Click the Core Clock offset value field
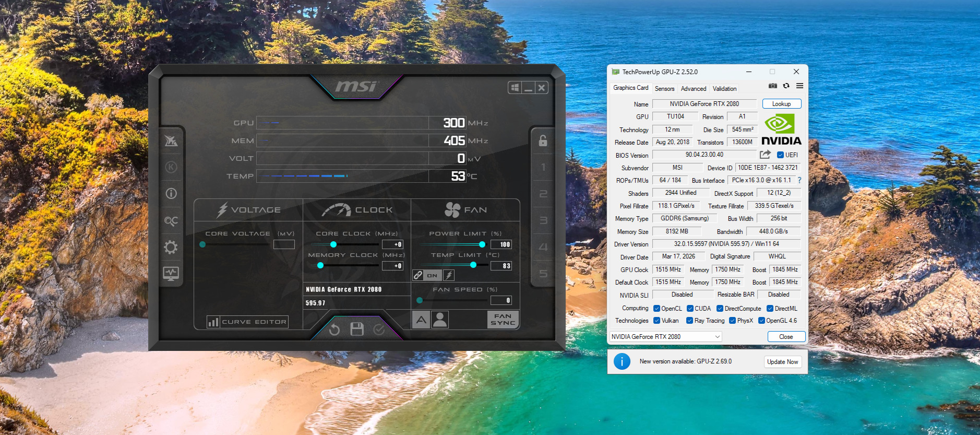This screenshot has width=980, height=435. (392, 244)
